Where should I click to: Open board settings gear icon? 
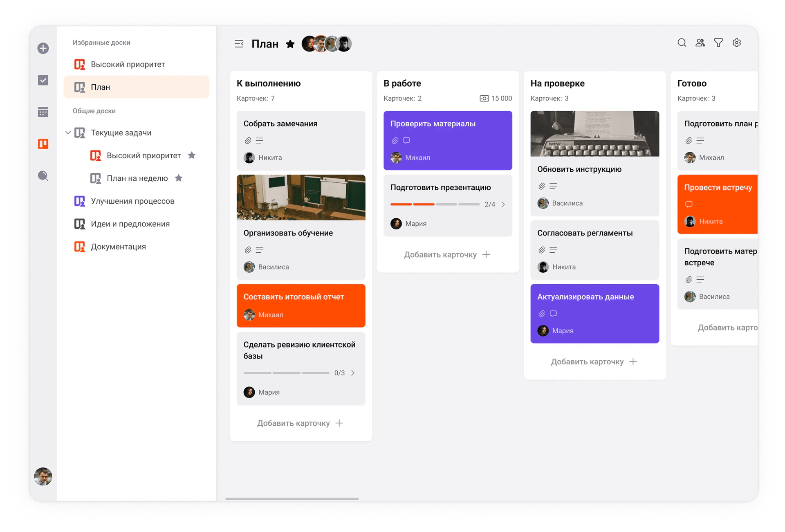737,43
